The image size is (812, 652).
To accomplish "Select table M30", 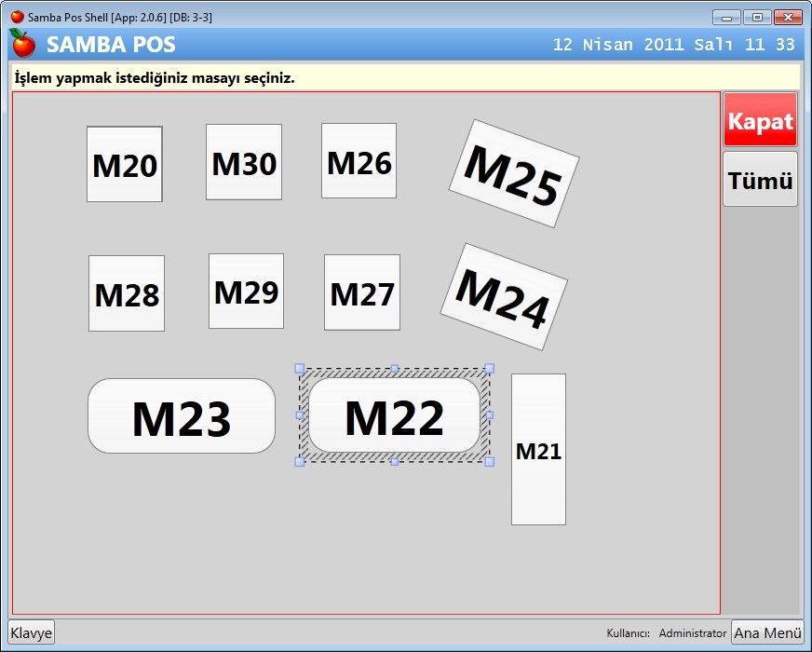I will click(244, 161).
